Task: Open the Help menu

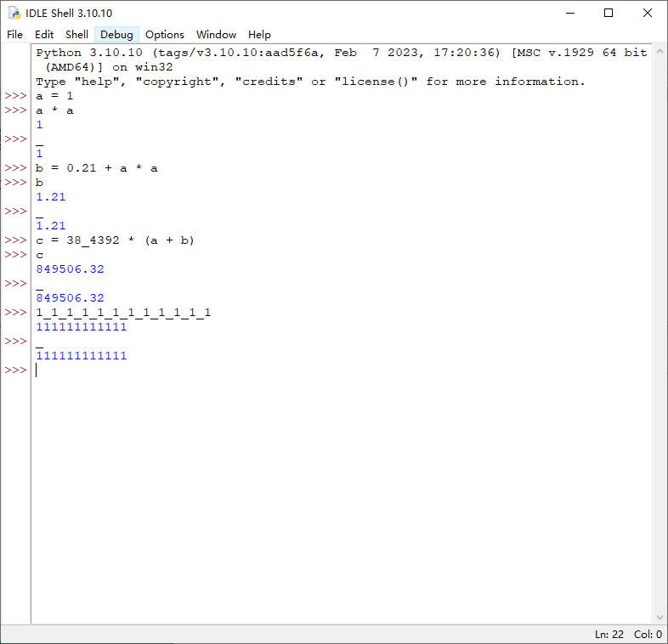Action: click(x=259, y=35)
